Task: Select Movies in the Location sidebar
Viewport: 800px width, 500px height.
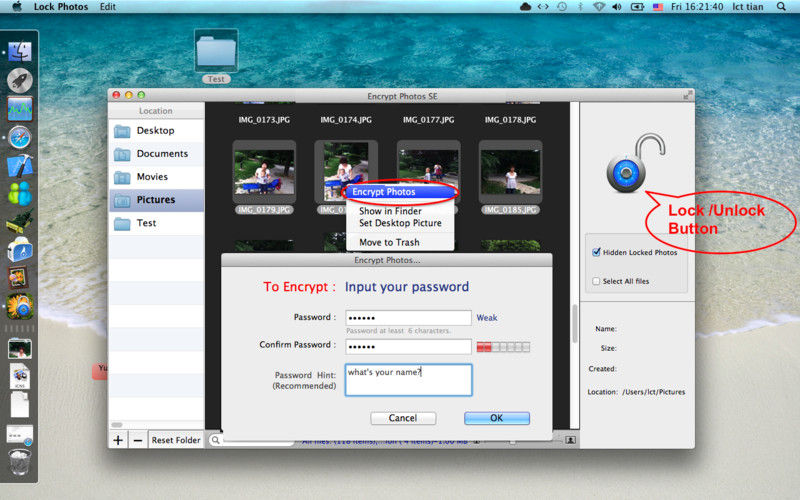Action: [156, 177]
